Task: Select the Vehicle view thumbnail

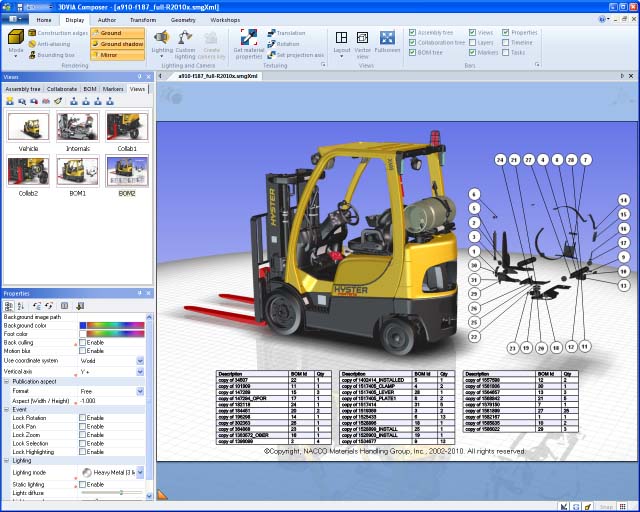Action: pyautogui.click(x=28, y=127)
